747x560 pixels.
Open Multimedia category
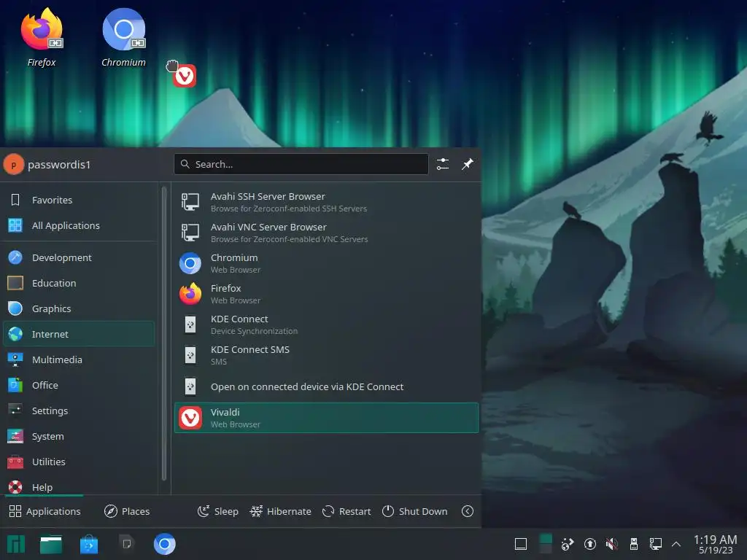pos(79,360)
